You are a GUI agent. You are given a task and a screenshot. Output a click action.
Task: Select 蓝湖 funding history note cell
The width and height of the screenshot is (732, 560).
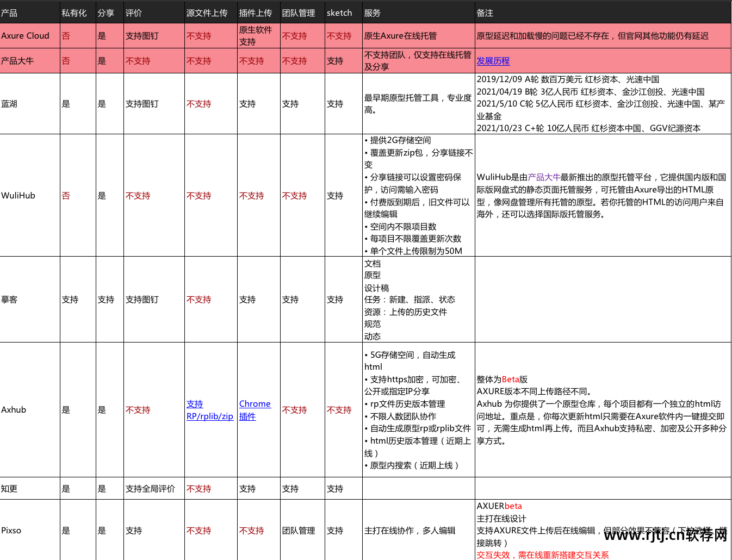(x=603, y=104)
